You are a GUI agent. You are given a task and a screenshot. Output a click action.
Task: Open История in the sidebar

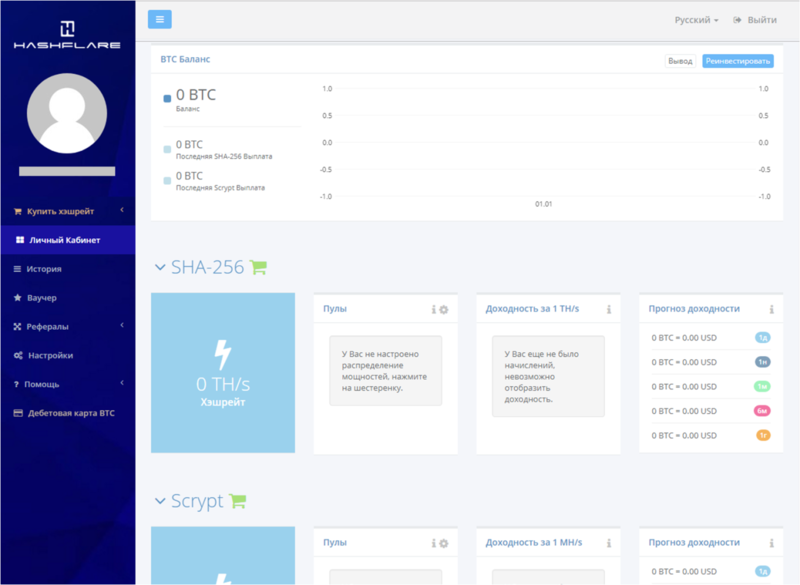point(44,269)
